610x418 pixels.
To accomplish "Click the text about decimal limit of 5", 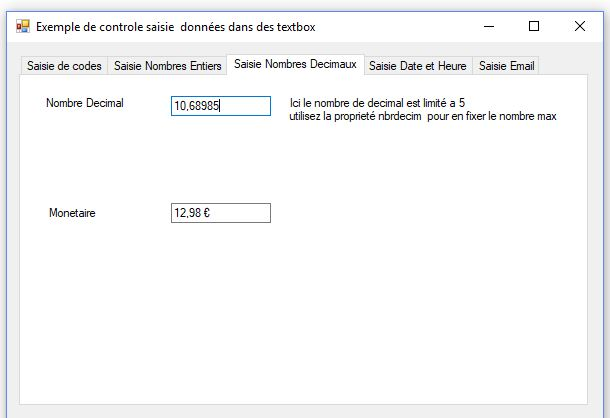I will click(377, 103).
